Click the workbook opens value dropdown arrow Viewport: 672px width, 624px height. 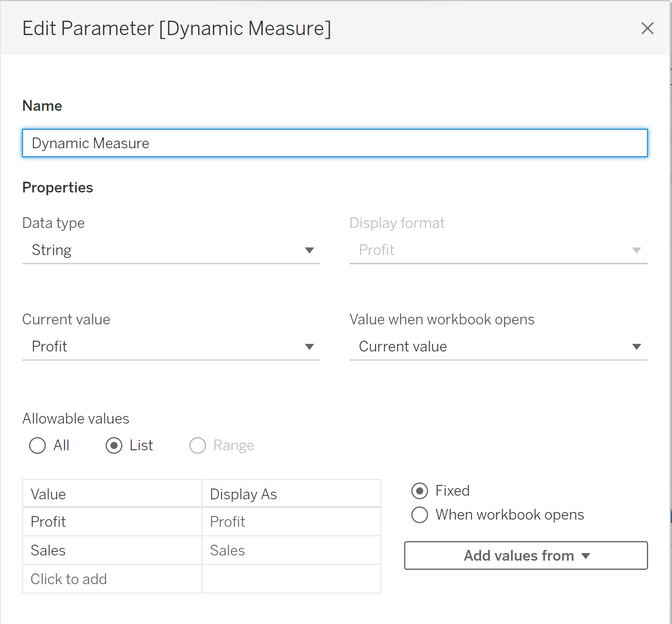click(637, 347)
